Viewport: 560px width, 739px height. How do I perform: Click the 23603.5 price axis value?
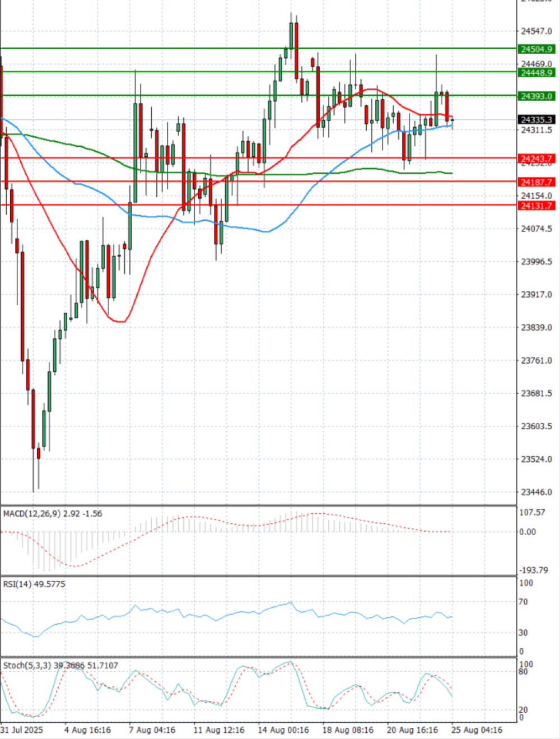click(536, 426)
